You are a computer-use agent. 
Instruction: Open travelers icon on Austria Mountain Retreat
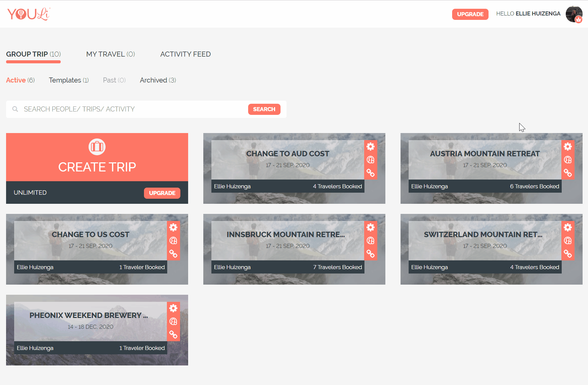tap(568, 160)
